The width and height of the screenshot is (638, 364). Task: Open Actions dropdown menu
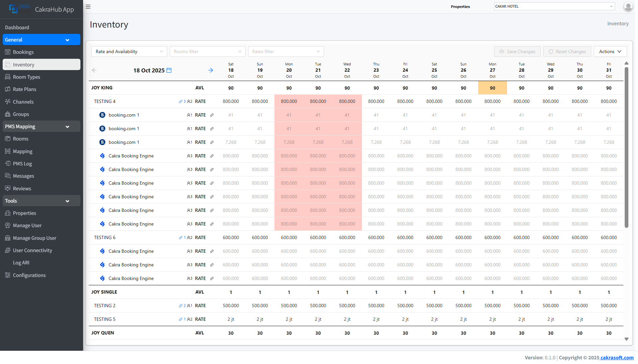[610, 51]
